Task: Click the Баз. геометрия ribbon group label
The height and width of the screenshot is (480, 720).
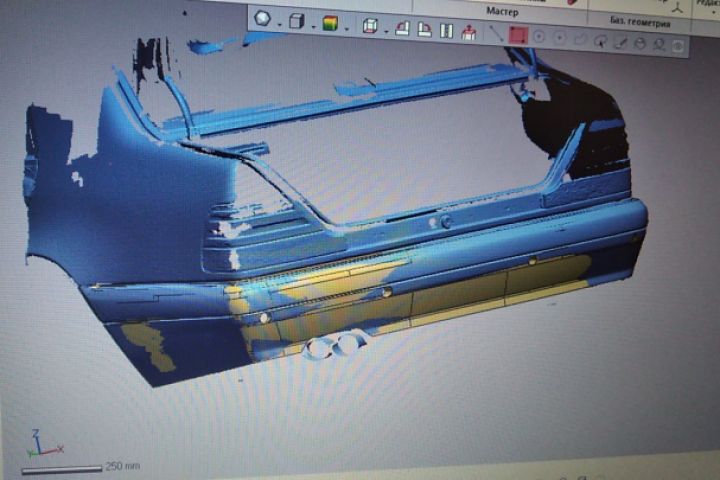Action: point(640,22)
